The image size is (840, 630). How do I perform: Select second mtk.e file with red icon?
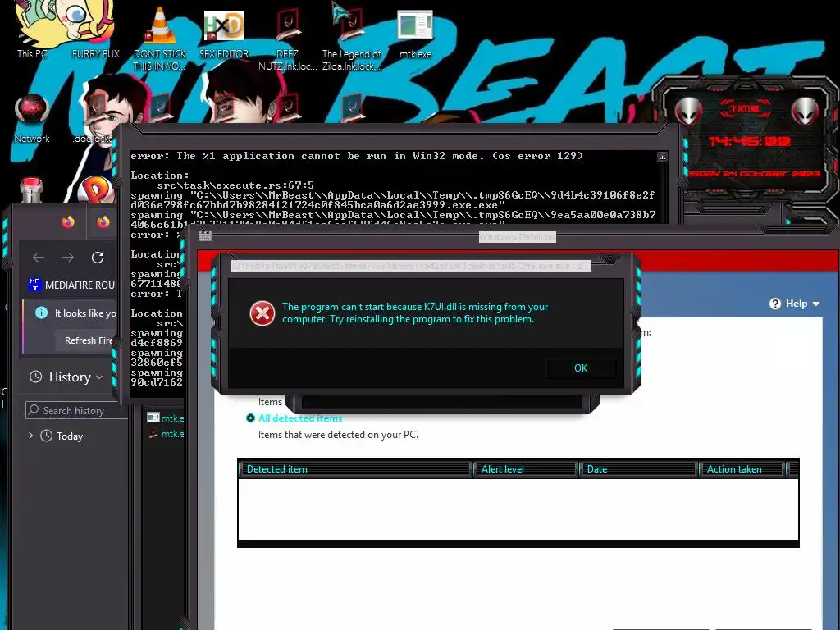166,433
